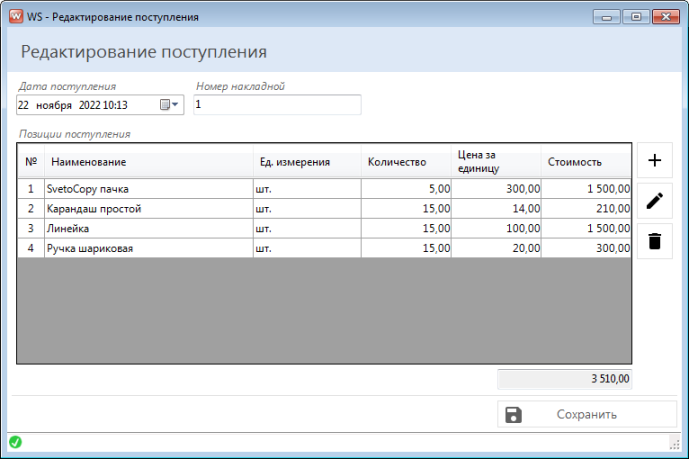
Task: Maximize the window
Action: click(636, 17)
